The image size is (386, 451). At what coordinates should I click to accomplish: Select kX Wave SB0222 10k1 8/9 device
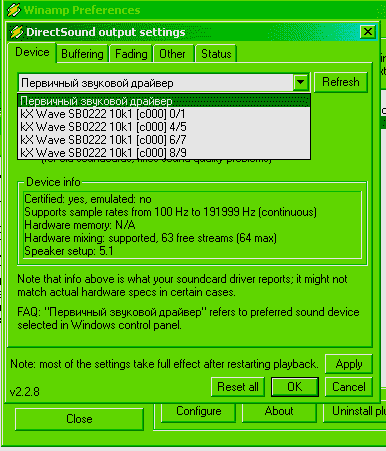[x=164, y=152]
